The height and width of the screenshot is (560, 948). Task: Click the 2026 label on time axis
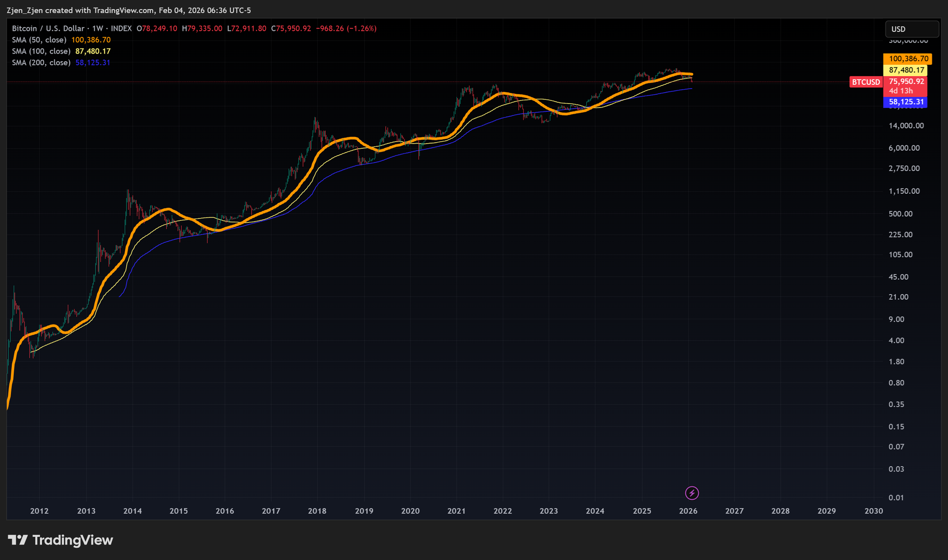(688, 511)
